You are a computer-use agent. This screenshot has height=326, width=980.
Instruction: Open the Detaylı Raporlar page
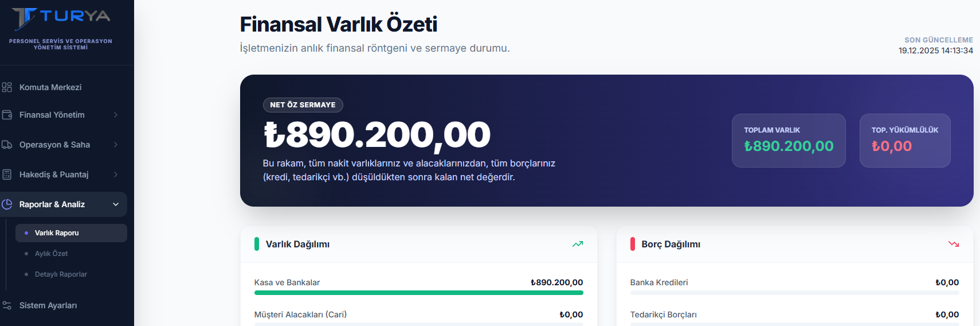(61, 274)
